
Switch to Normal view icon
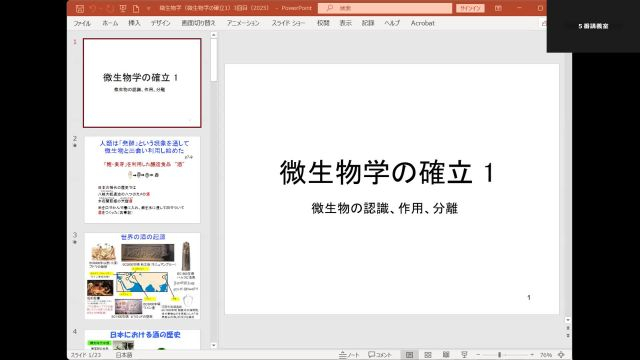click(409, 355)
